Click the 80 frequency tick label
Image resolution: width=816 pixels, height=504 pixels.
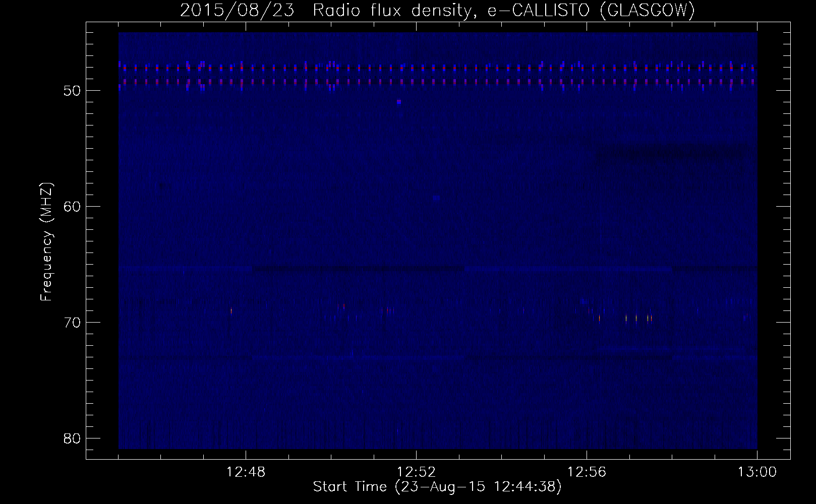point(73,438)
